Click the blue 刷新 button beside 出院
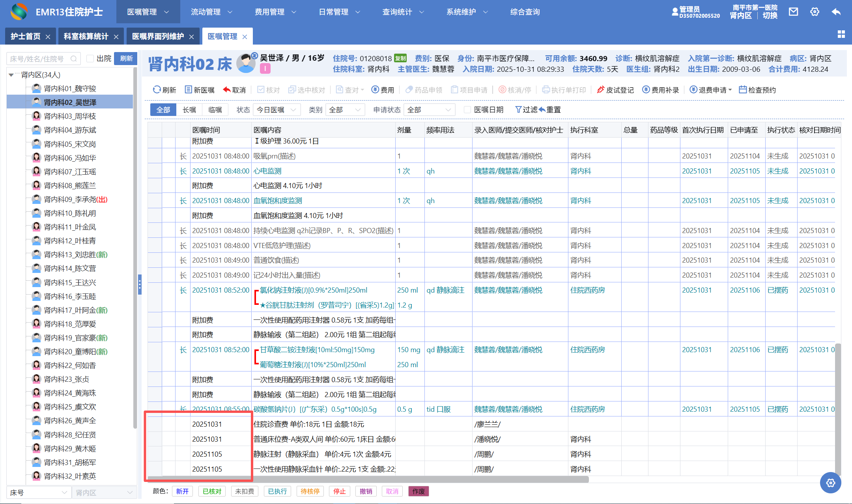852x504 pixels. [126, 59]
